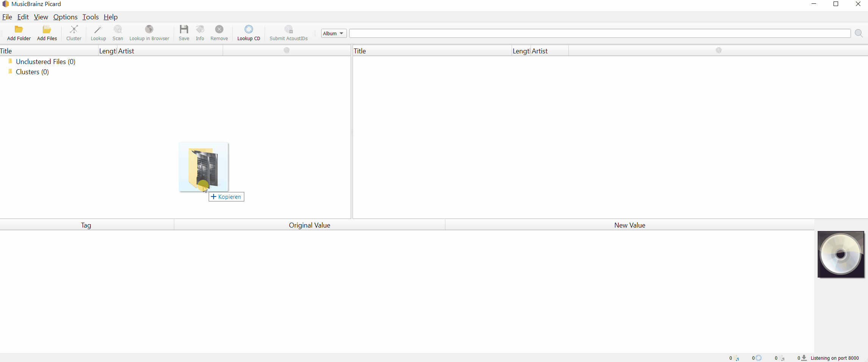This screenshot has width=868, height=362.
Task: Click the Lookup wand icon
Action: [98, 30]
